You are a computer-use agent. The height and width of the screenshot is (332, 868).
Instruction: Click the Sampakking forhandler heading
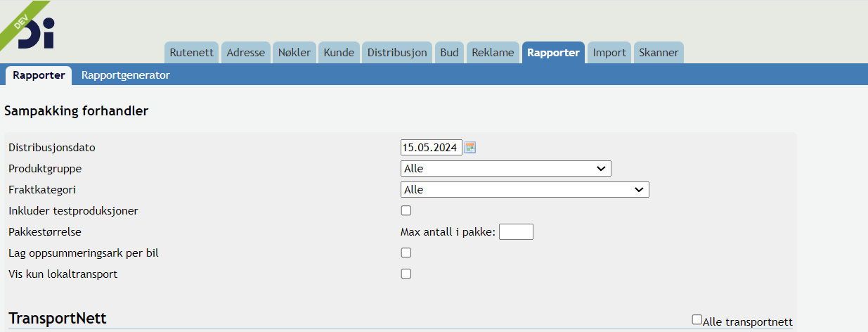click(77, 111)
